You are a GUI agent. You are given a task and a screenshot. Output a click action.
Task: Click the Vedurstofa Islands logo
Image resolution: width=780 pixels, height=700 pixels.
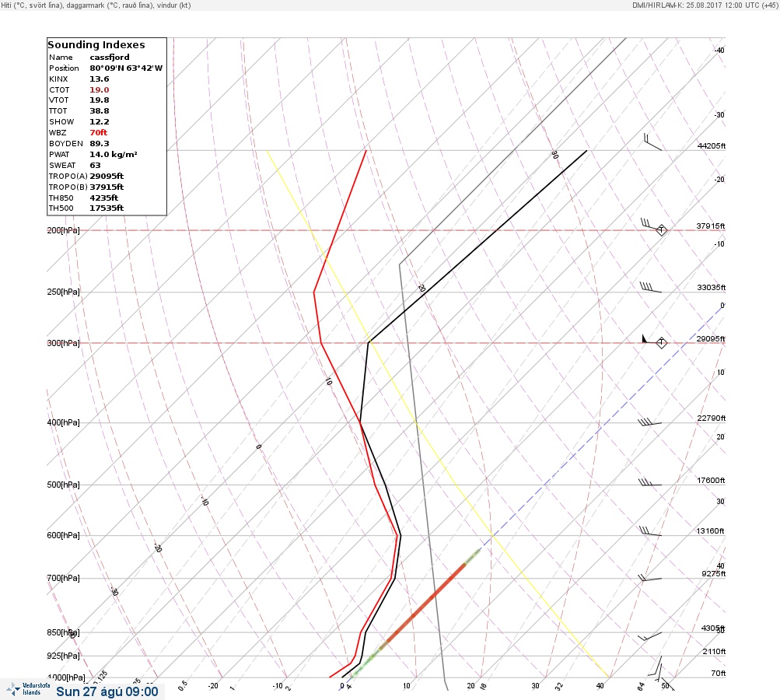[x=28, y=689]
